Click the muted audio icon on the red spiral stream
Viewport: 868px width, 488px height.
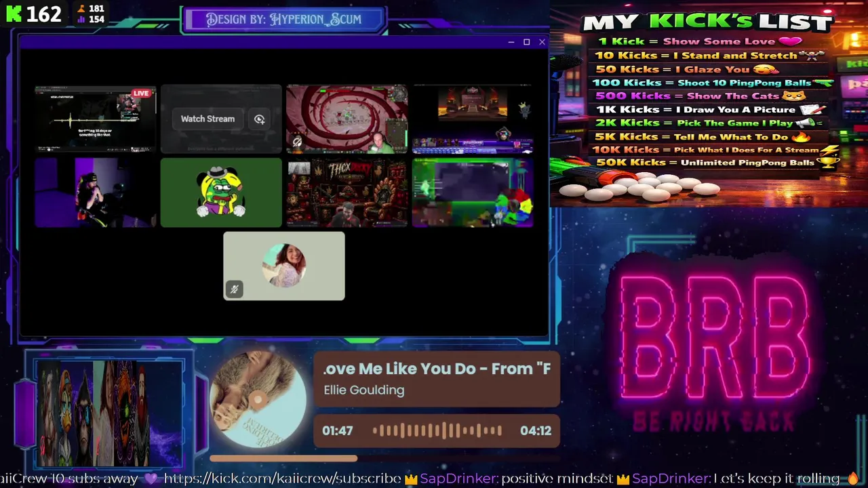tap(297, 142)
